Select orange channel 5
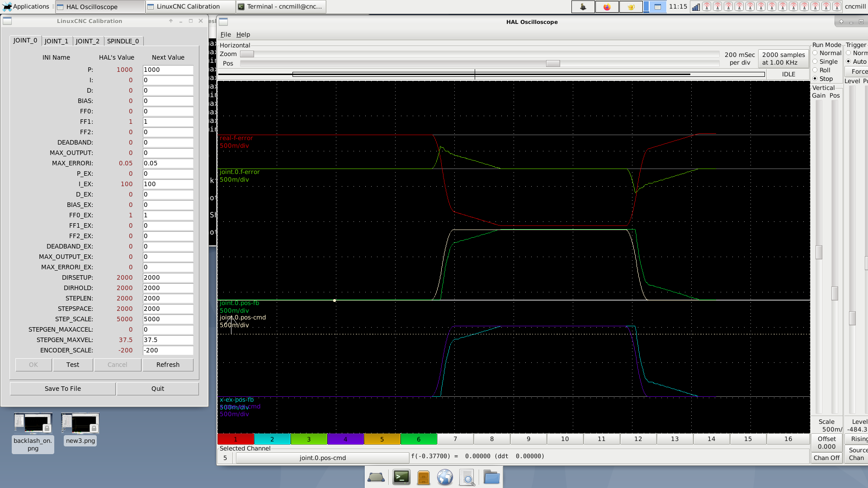868x488 pixels. [382, 439]
